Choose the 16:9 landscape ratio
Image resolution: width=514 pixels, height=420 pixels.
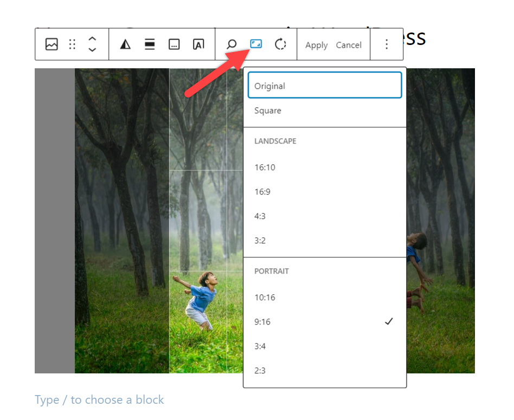(325, 192)
